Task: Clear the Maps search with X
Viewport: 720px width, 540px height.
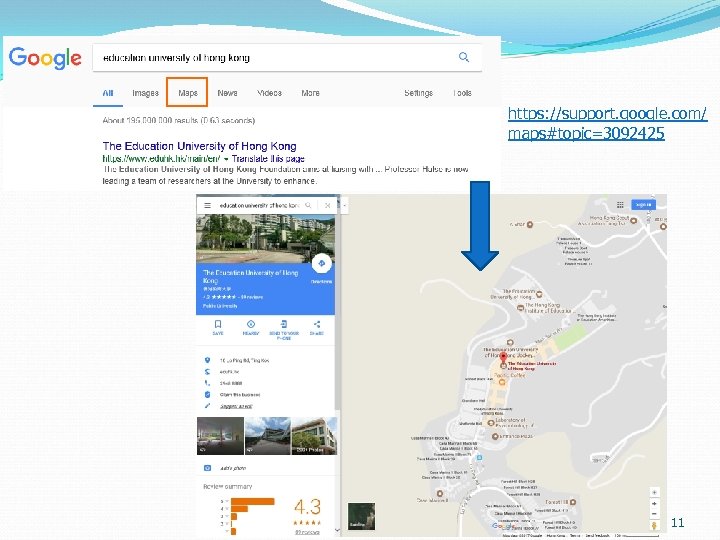Action: coord(327,205)
